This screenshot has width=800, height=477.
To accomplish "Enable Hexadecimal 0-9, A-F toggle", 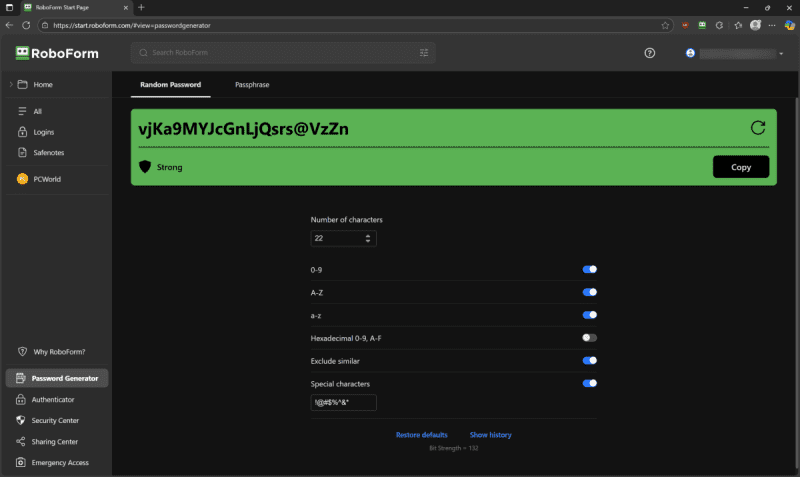I will coord(590,338).
